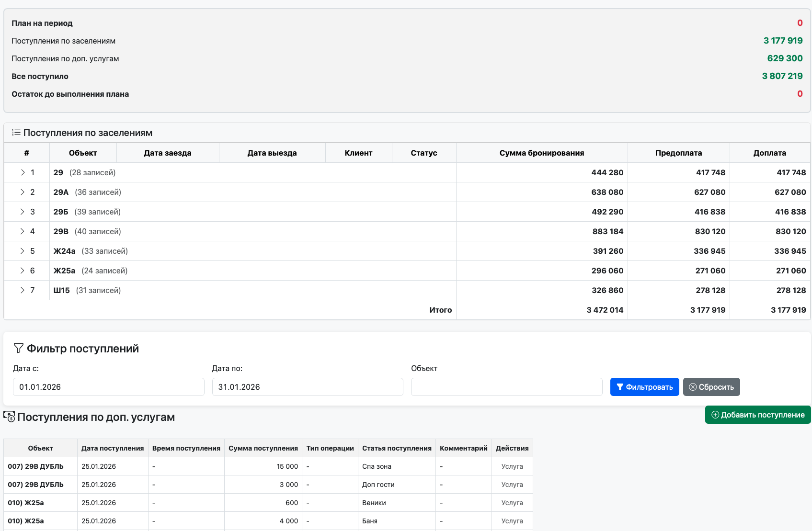Click the Услуга action for Спа зона
Screen dimensions: 812x531
[x=512, y=466]
